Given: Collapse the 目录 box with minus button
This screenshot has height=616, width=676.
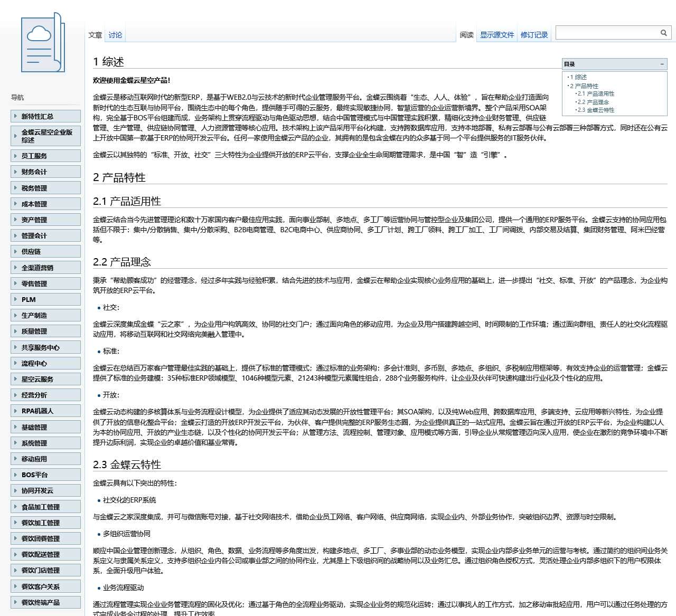Looking at the screenshot, I should pos(662,64).
